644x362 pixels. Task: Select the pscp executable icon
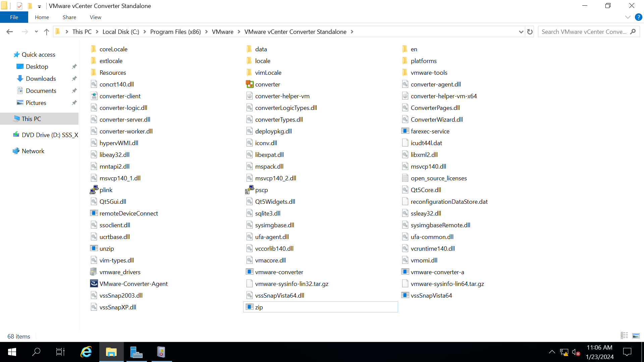tap(250, 190)
